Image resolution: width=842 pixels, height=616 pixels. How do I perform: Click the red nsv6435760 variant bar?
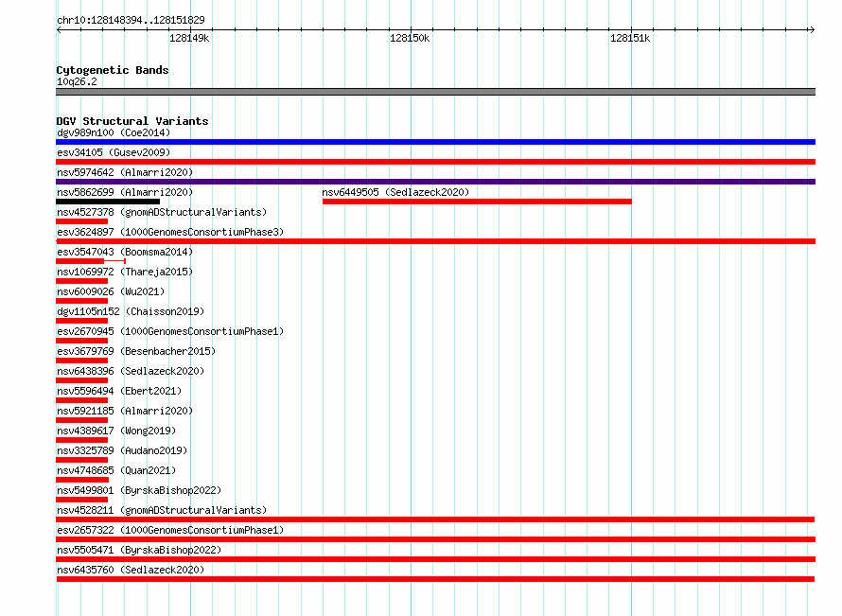[x=435, y=579]
